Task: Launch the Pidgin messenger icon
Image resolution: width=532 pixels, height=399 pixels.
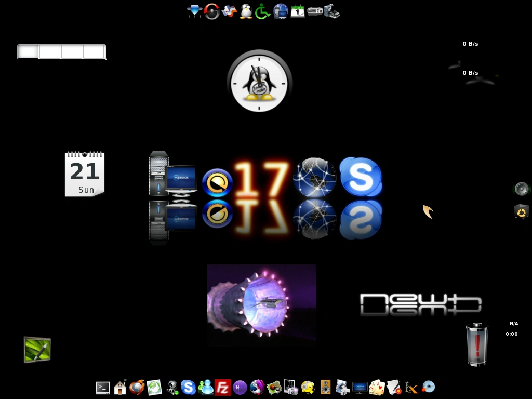Action: (206, 388)
